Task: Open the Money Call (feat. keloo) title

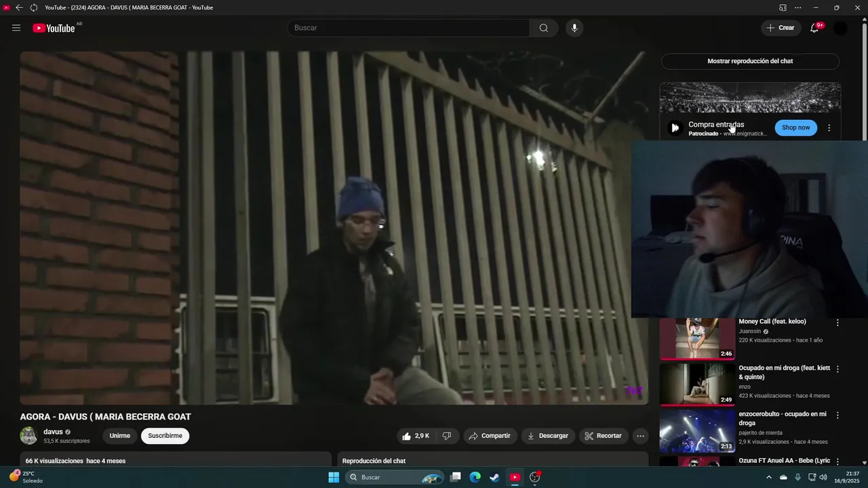Action: click(772, 321)
